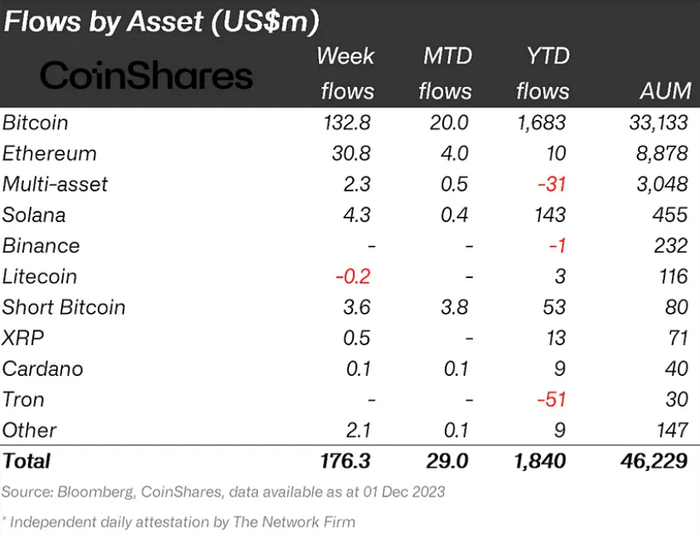700x539 pixels.
Task: Click the CoinShares logo
Action: (146, 76)
